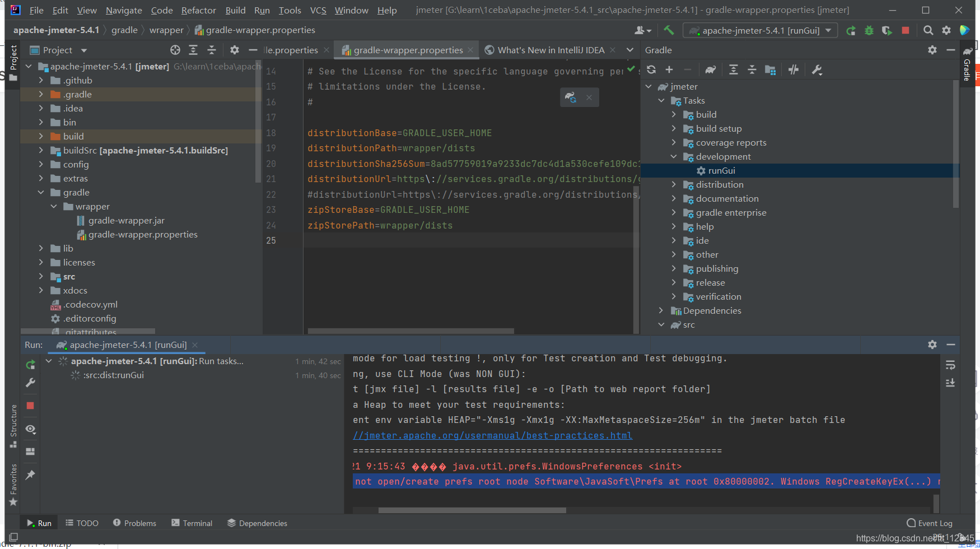Toggle Gradle offline mode icon

pos(794,69)
